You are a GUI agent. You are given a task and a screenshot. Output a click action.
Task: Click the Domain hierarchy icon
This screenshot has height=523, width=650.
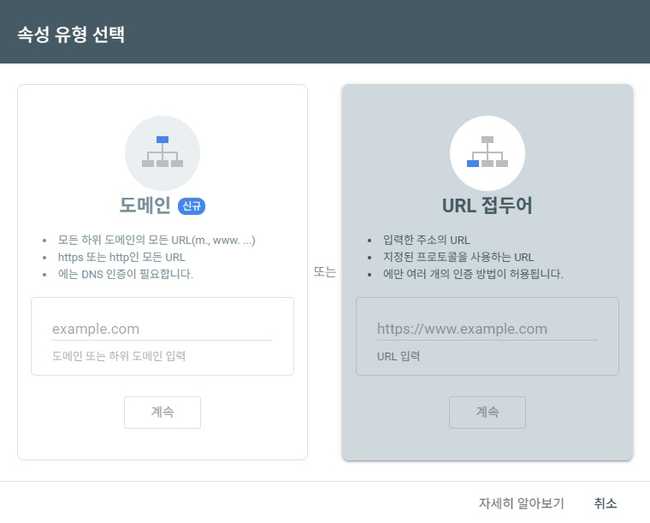point(162,151)
